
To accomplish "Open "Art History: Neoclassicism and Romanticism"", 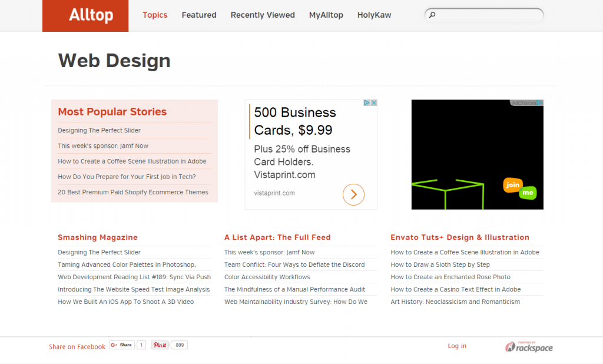I will [x=455, y=302].
